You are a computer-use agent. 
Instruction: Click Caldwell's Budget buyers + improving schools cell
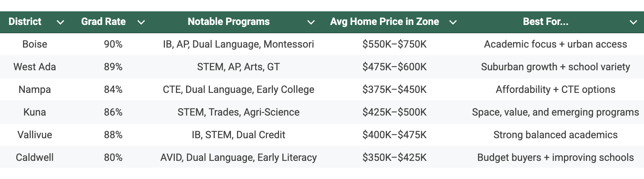[556, 157]
